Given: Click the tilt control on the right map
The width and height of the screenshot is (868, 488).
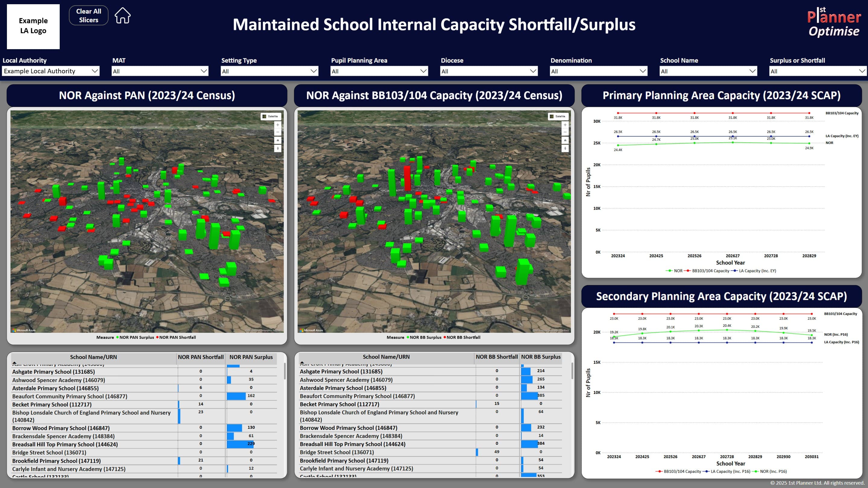Looking at the screenshot, I should tap(565, 141).
